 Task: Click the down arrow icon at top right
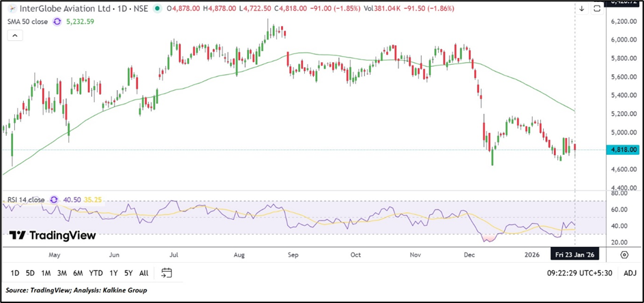coord(582,9)
